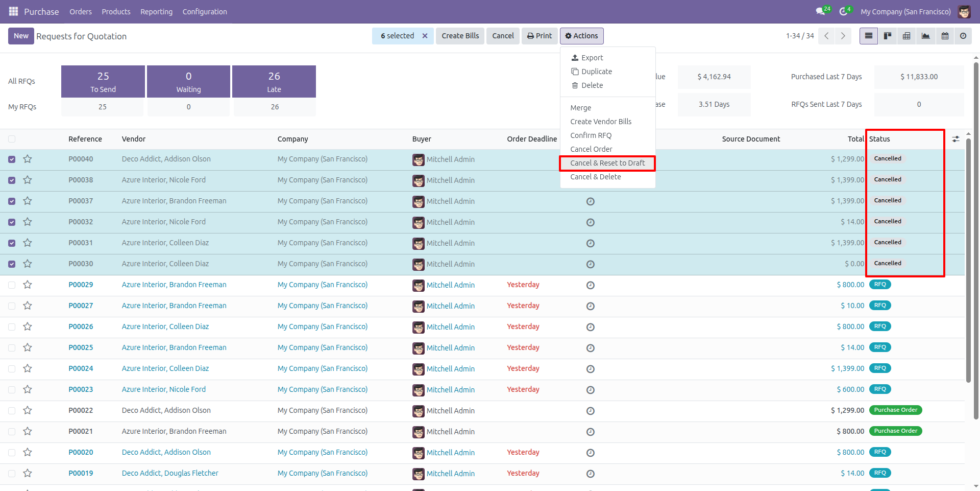This screenshot has width=980, height=491.
Task: Uncheck the P00040 row checkbox
Action: click(x=12, y=159)
